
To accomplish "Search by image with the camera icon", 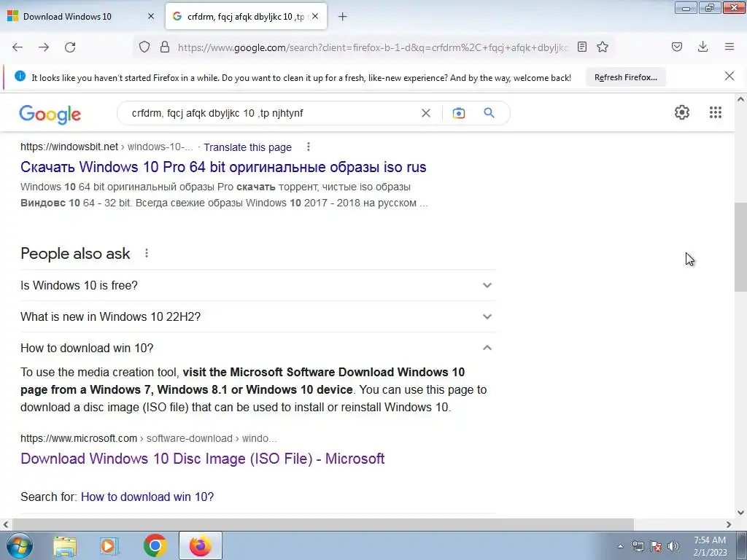I will pos(459,113).
